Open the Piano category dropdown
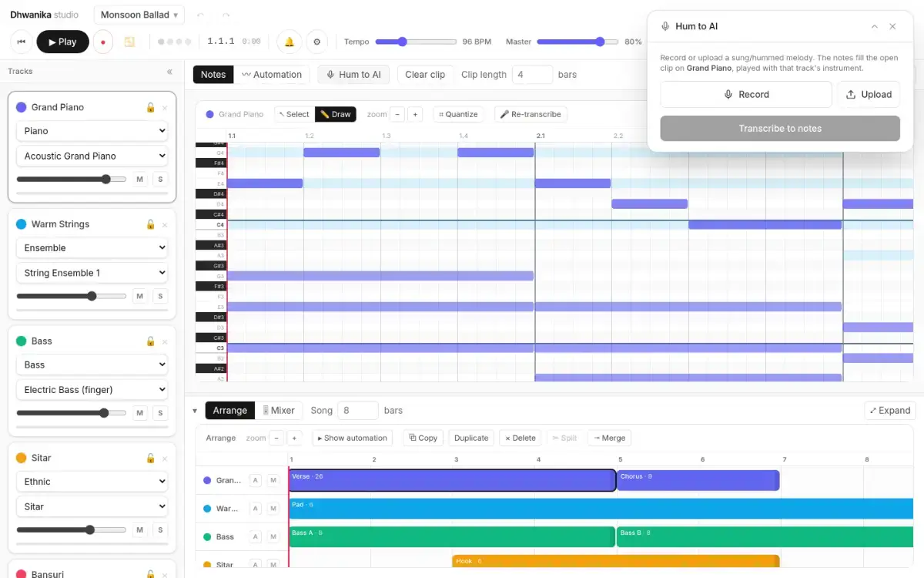 coord(92,131)
